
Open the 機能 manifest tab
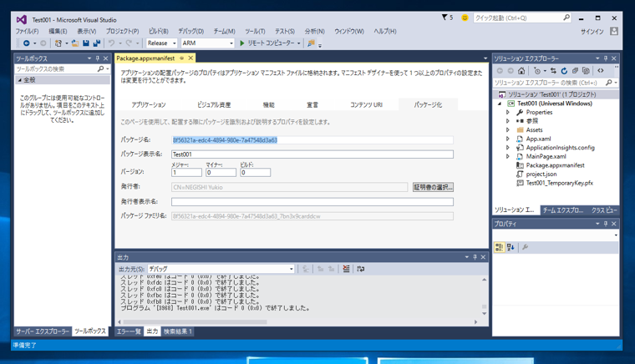tap(268, 104)
